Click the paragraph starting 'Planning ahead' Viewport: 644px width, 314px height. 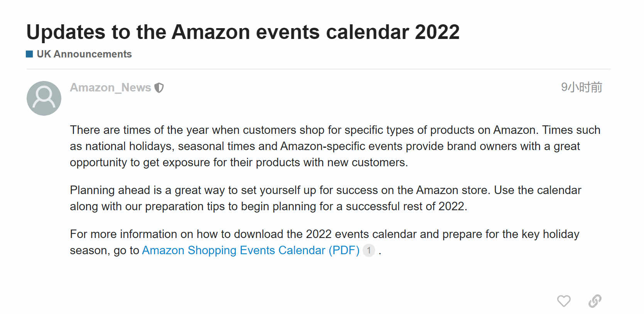click(x=325, y=198)
